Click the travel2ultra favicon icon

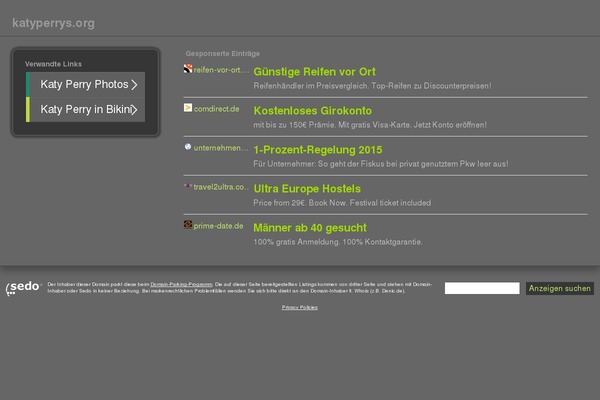(188, 186)
